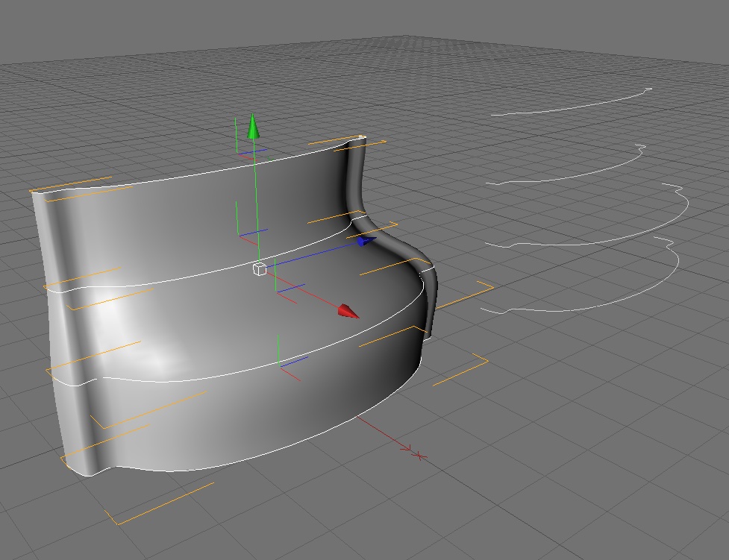Select the blue Z-axis arrow handle
Image resolution: width=729 pixels, height=560 pixels.
(366, 241)
